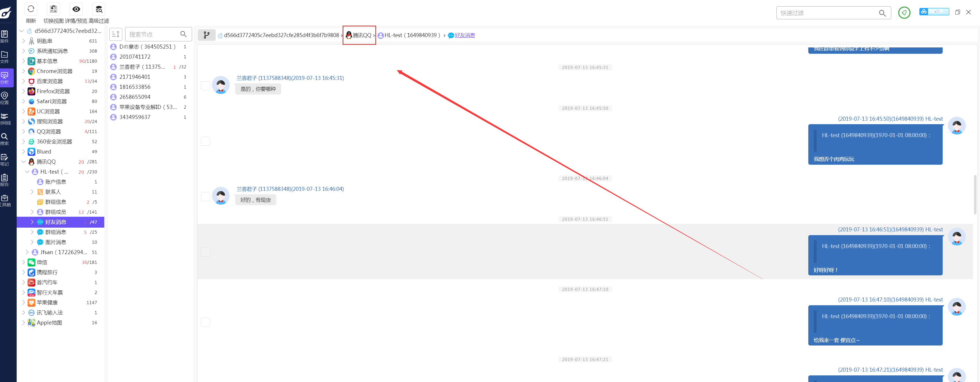Check the box beside message 是的，你要哪种

click(205, 86)
